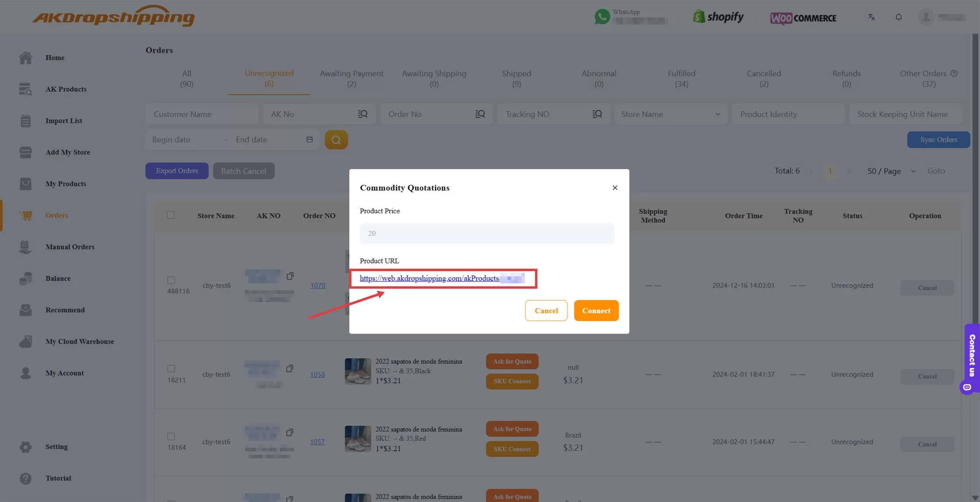980x502 pixels.
Task: Open the product URL link in dialog
Action: pyautogui.click(x=430, y=278)
